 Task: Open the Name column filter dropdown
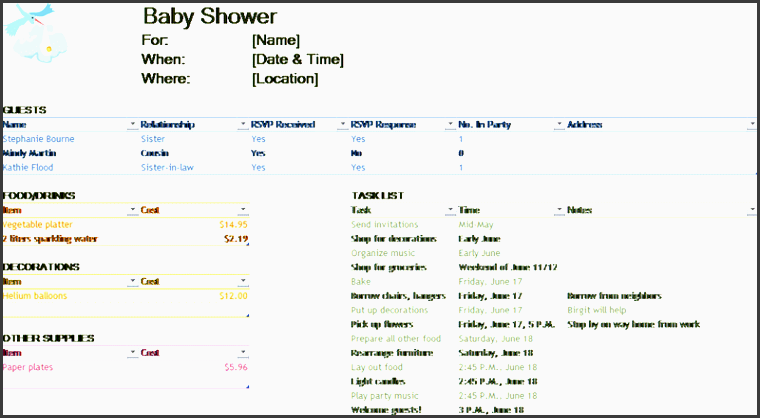(x=133, y=125)
